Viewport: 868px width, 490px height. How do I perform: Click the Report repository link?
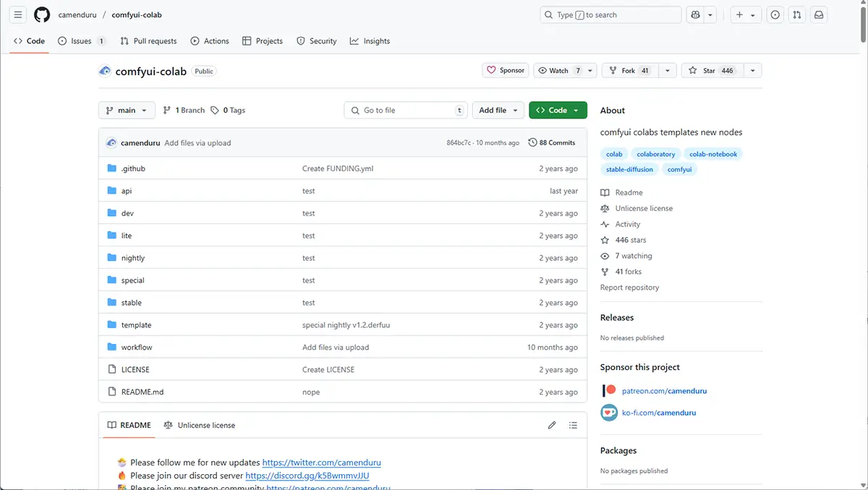coord(629,288)
